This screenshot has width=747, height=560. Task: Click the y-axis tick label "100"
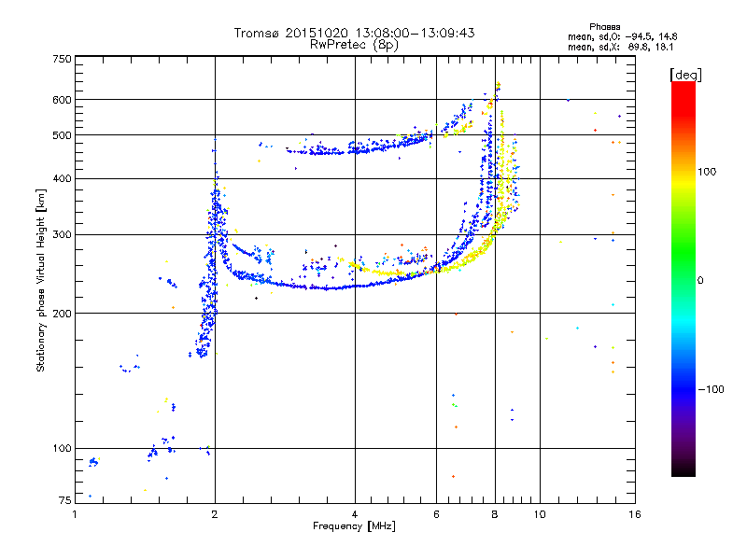(x=62, y=449)
